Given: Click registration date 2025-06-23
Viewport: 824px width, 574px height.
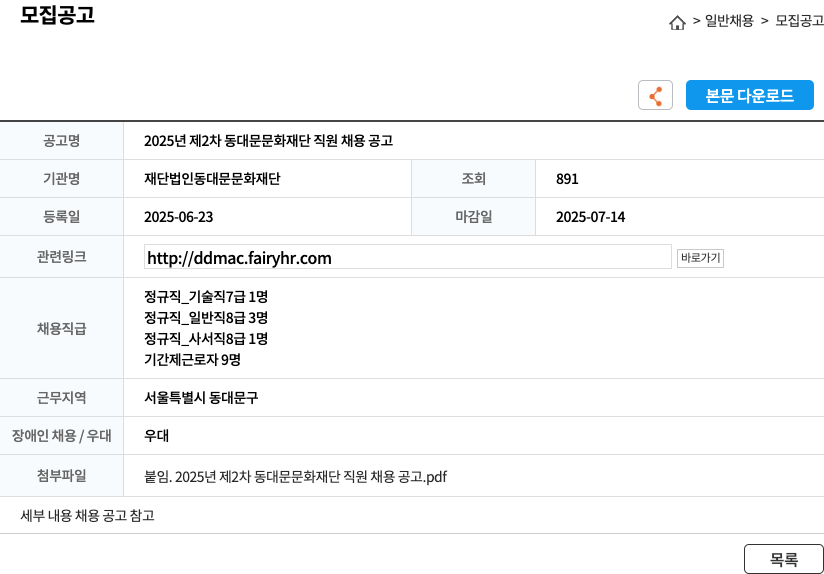Looking at the screenshot, I should (179, 217).
